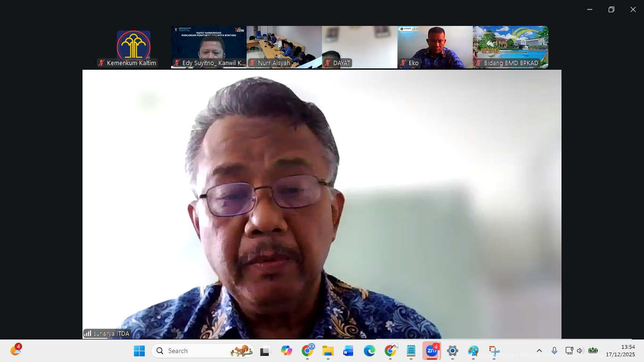Open Settings gear in taskbar
Screen dimensions: 644x362
click(453, 351)
